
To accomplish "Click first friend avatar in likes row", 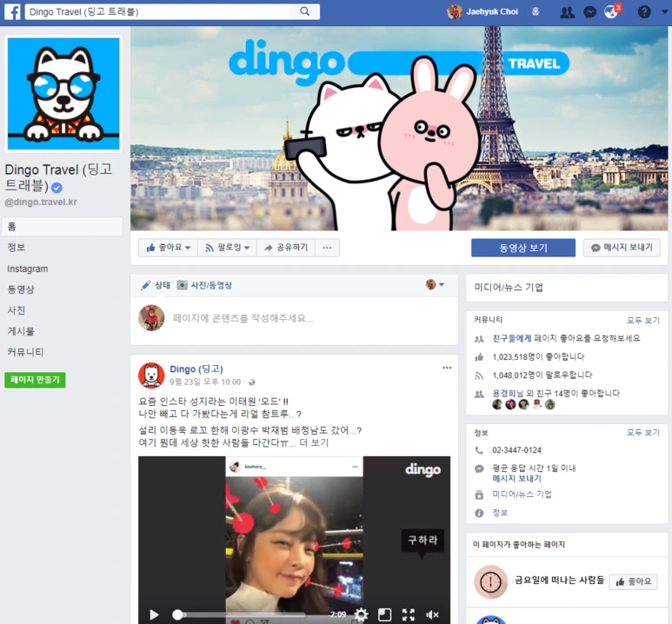I will tap(497, 405).
